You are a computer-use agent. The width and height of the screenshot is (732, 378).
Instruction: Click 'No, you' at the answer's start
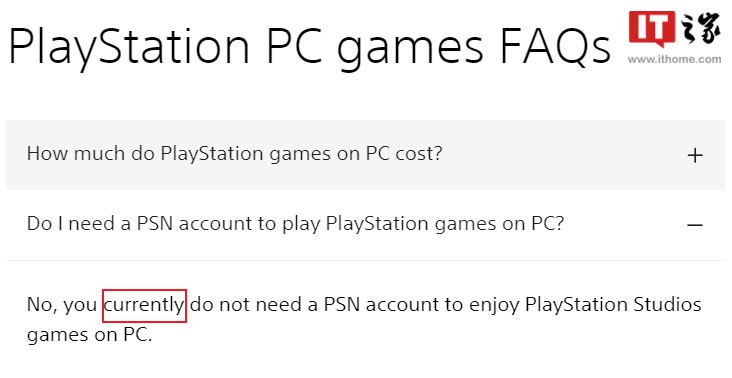tap(62, 305)
